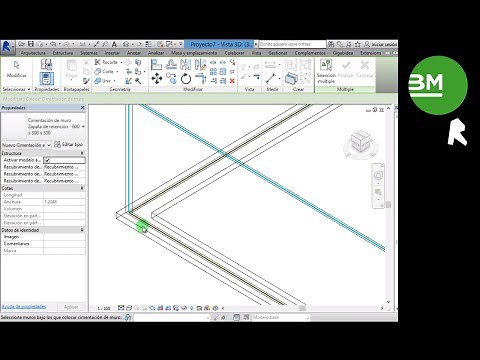The height and width of the screenshot is (360, 480).
Task: Click Iniciar sesión in the title bar
Action: pos(384,44)
